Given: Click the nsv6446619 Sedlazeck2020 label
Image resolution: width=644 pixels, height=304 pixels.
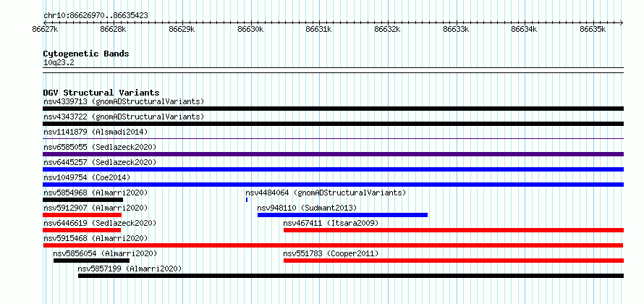Looking at the screenshot, I should (100, 223).
